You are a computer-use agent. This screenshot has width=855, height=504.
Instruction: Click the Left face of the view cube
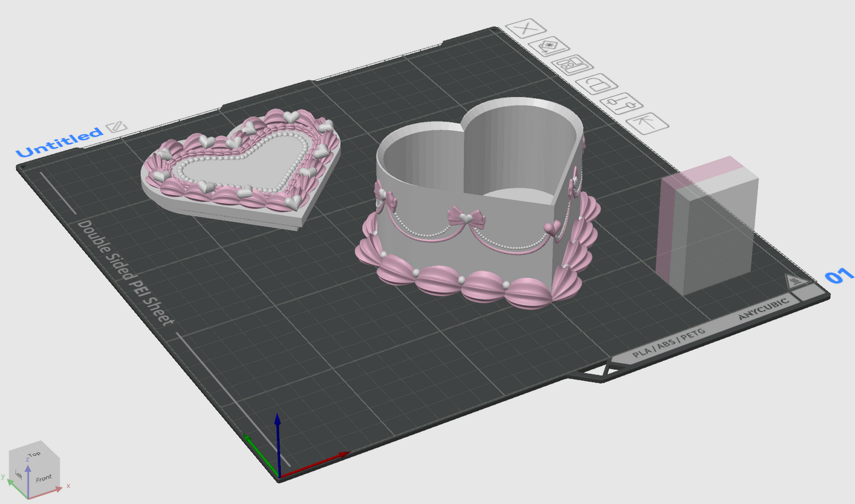[x=18, y=474]
